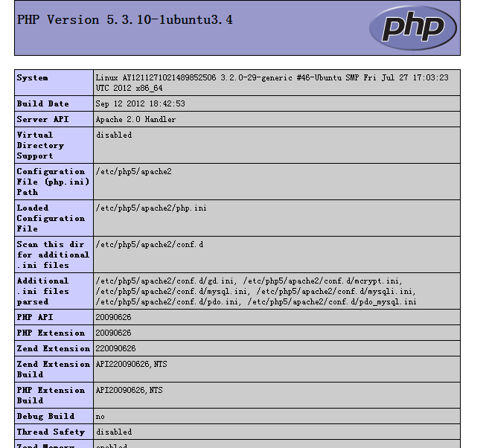This screenshot has width=489, height=448.
Task: Click the Zend Extension Build label
Action: [x=54, y=369]
